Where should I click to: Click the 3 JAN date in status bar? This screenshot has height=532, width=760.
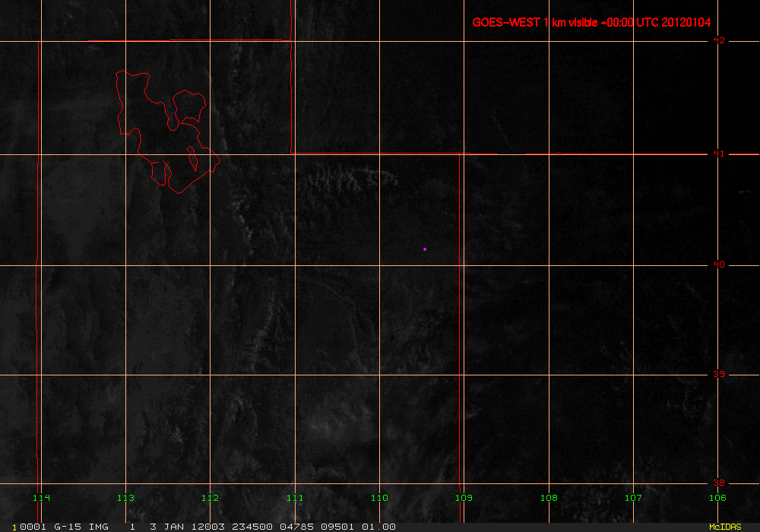167,527
